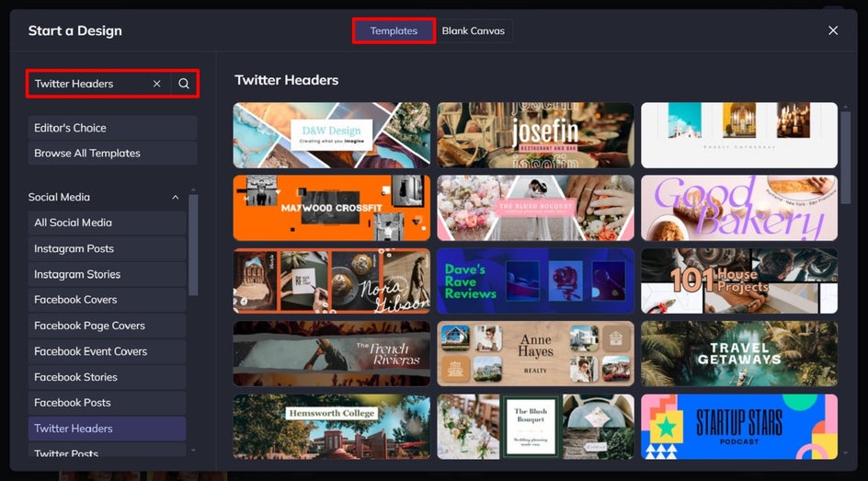Open the Travel Getaways template
The height and width of the screenshot is (481, 868).
tap(739, 354)
